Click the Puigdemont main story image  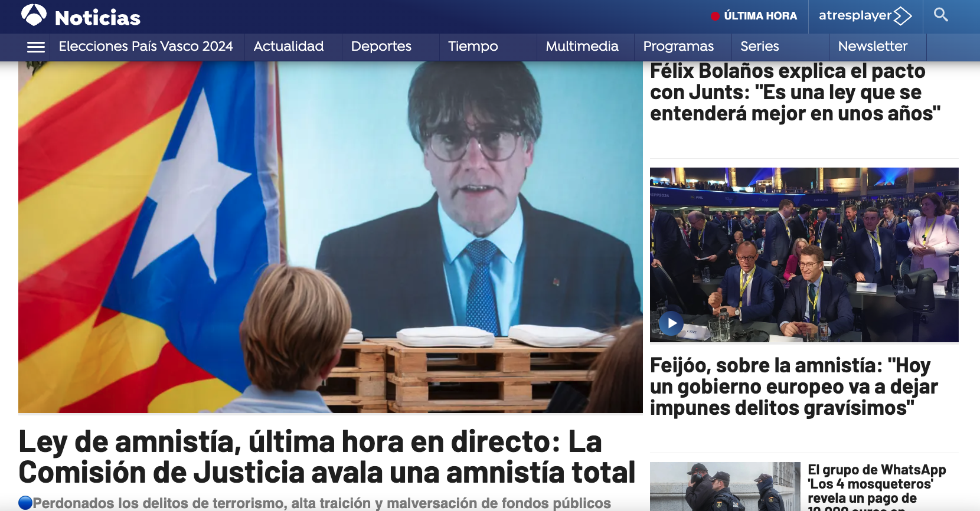point(330,236)
